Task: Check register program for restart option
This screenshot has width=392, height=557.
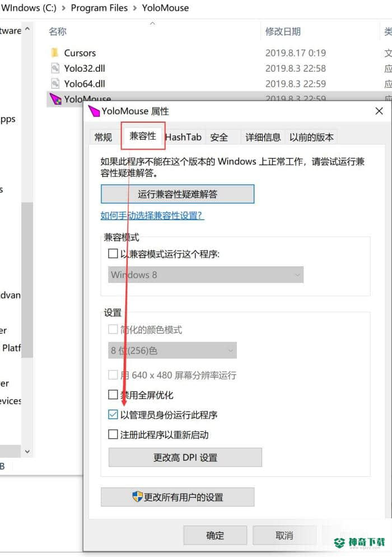Action: click(113, 434)
